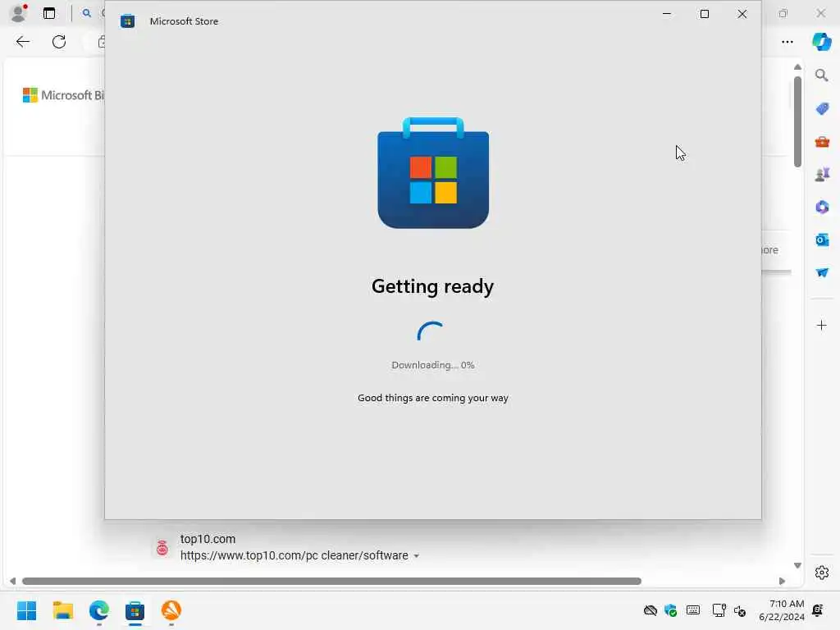Expand the top10.com URL dropdown arrow
840x630 pixels.
(416, 556)
